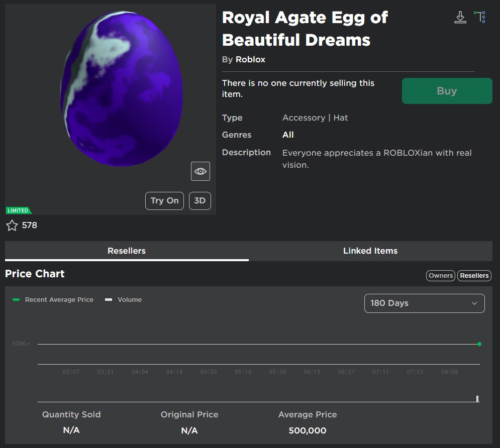Expand the price chart duration selector chevron

click(x=473, y=303)
